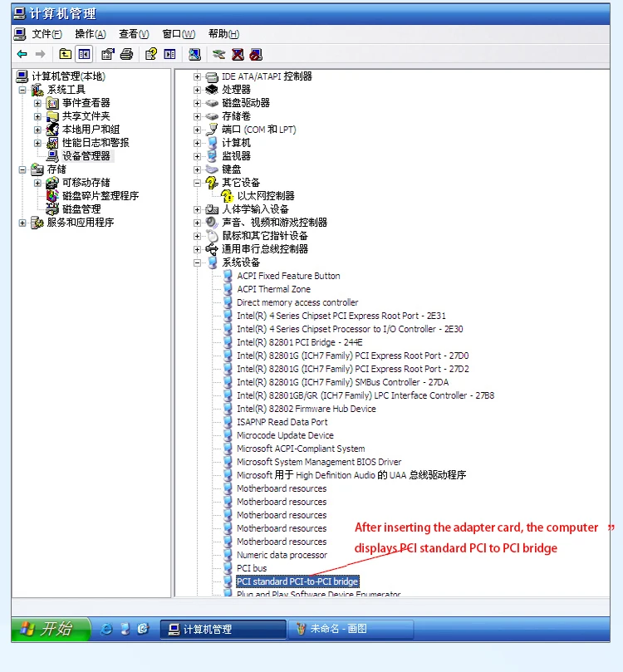Image resolution: width=623 pixels, height=672 pixels.
Task: Open the 操作(A) menu
Action: point(91,34)
